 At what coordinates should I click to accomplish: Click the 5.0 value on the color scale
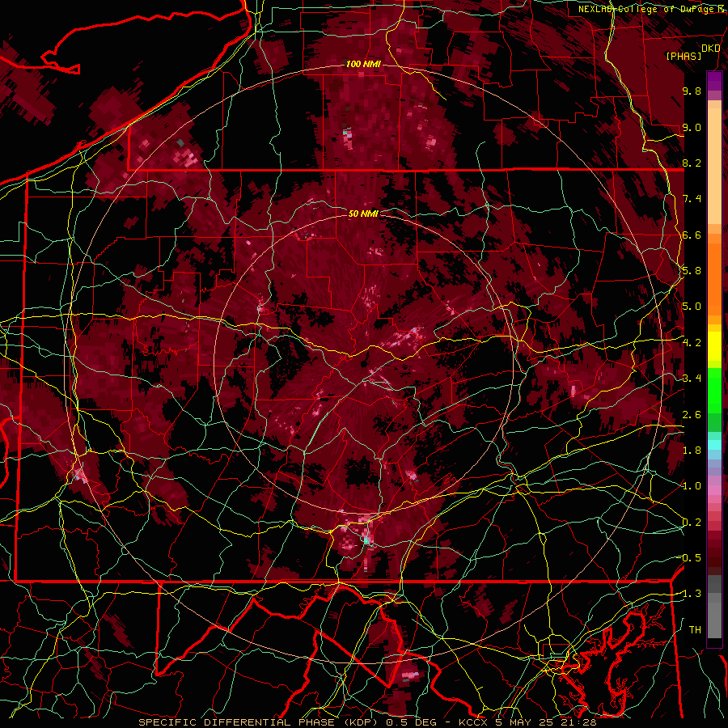[x=692, y=307]
